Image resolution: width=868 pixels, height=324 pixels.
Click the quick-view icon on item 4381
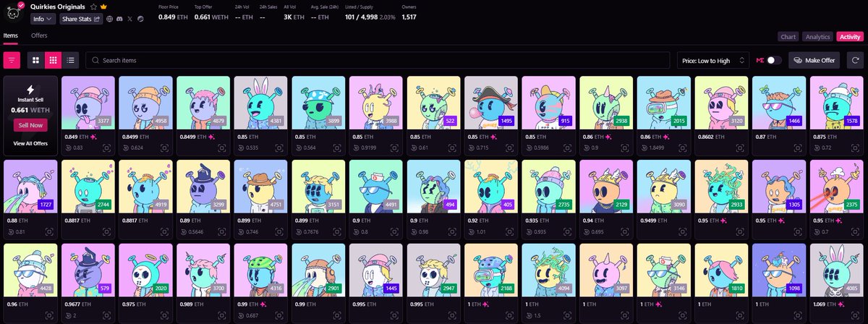(x=280, y=148)
